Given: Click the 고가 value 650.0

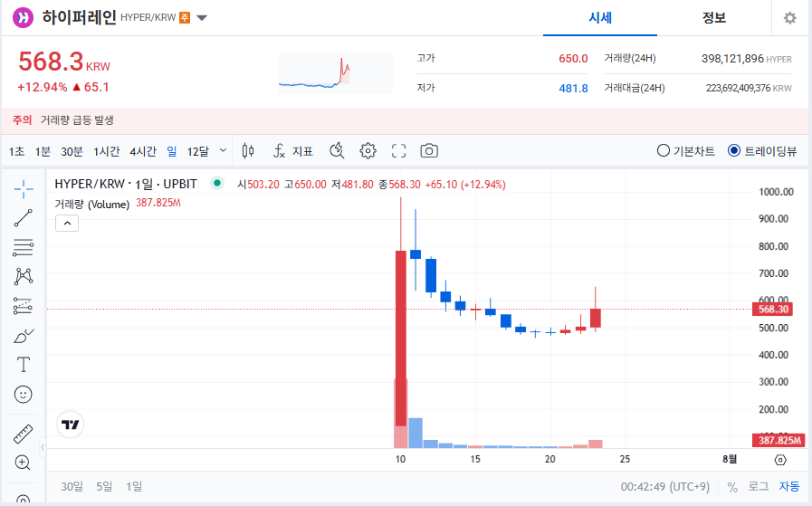Looking at the screenshot, I should [573, 59].
